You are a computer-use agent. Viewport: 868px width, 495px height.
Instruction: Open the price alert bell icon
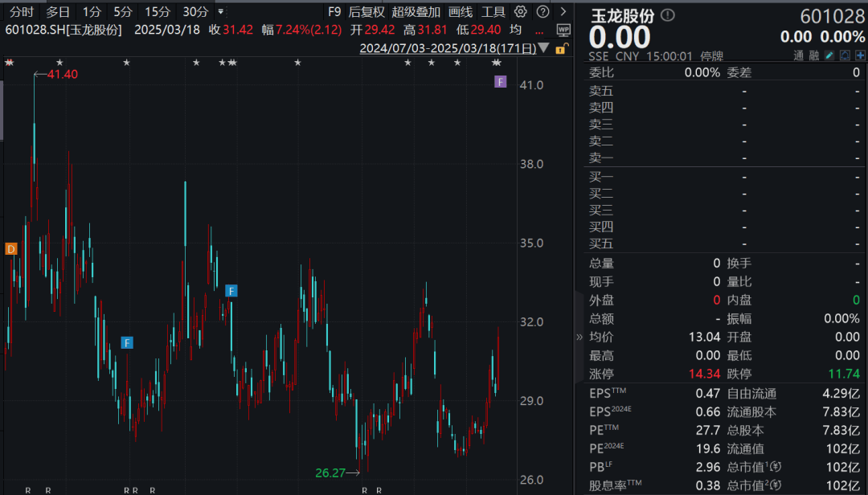tap(845, 55)
